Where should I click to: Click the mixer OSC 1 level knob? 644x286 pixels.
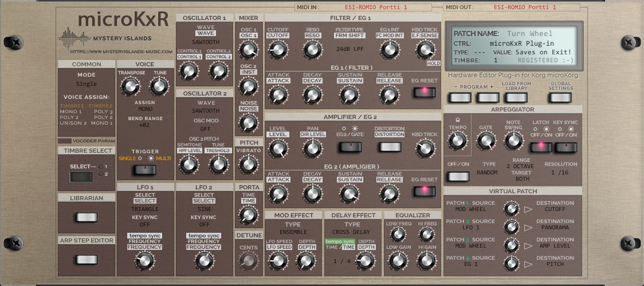tap(249, 50)
